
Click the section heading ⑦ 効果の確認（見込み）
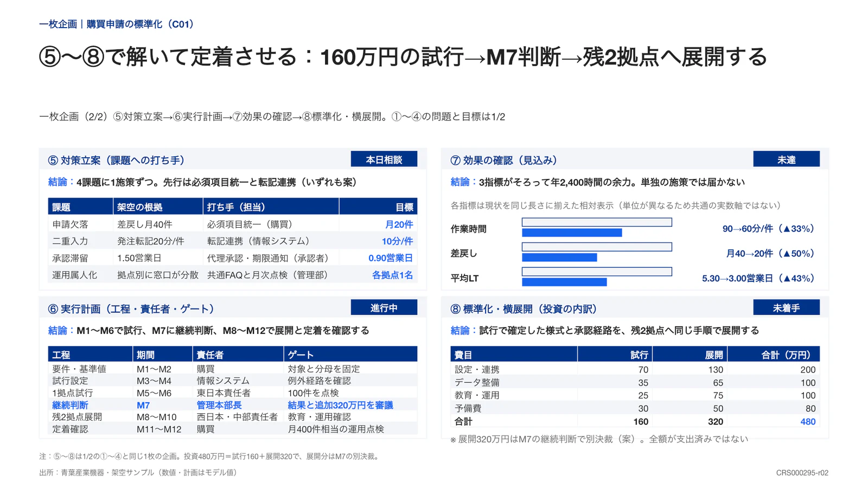[x=506, y=160]
